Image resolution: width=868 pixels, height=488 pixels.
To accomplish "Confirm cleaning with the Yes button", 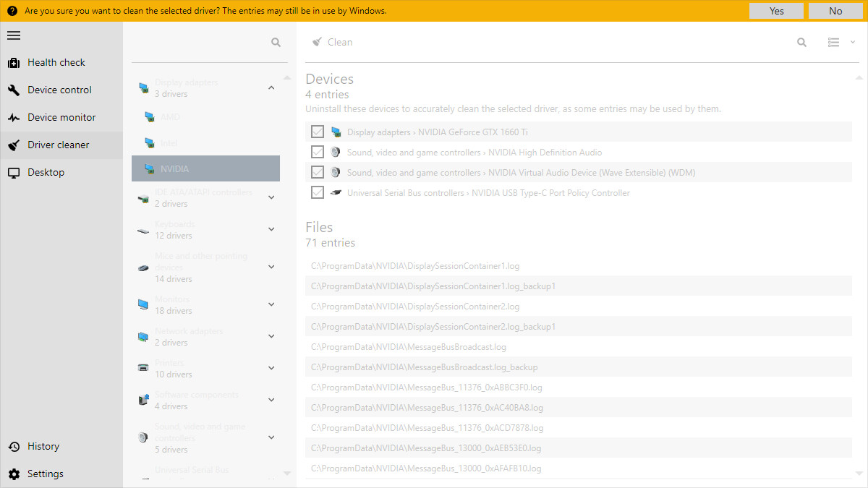I will click(776, 11).
